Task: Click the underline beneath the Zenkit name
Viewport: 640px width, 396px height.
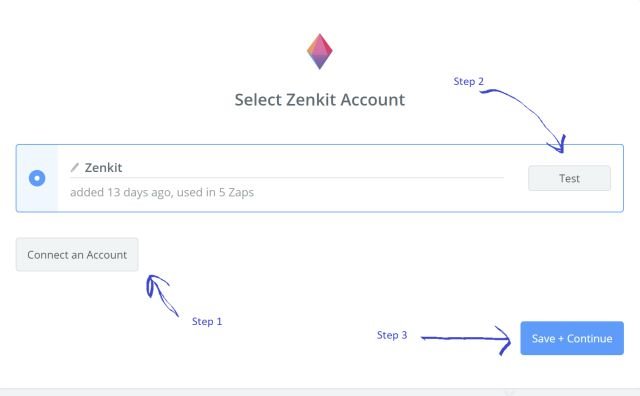Action: click(287, 178)
